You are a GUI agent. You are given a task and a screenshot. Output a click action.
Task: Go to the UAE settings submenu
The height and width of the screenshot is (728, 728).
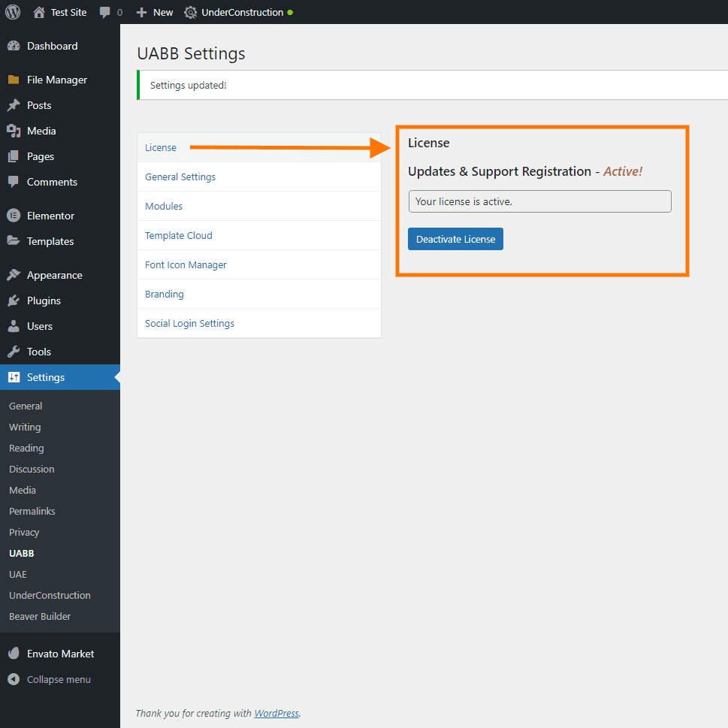coord(18,574)
